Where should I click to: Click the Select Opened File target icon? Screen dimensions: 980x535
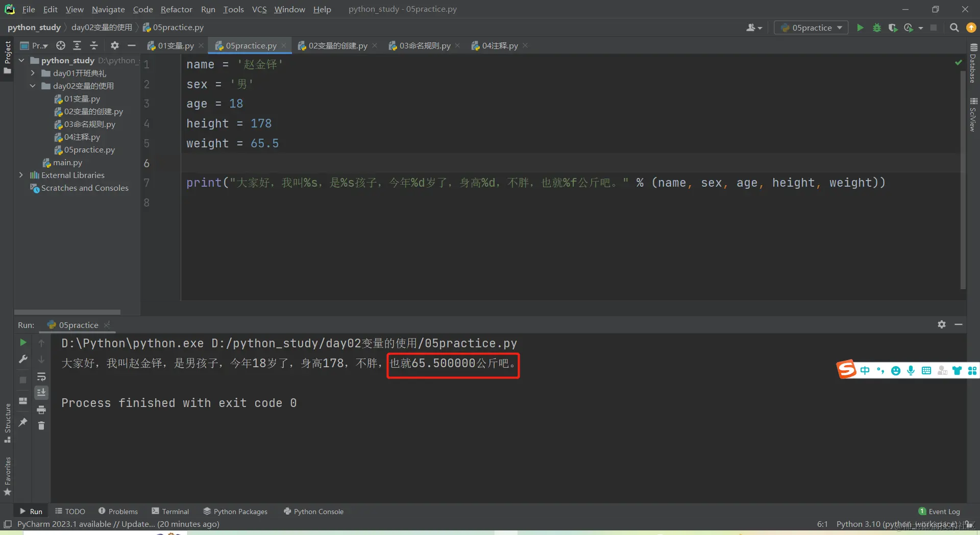point(61,45)
